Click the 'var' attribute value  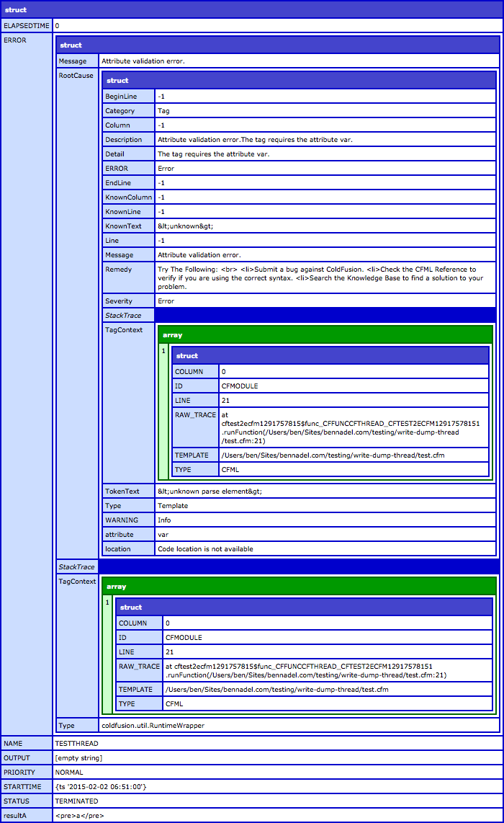tap(163, 534)
